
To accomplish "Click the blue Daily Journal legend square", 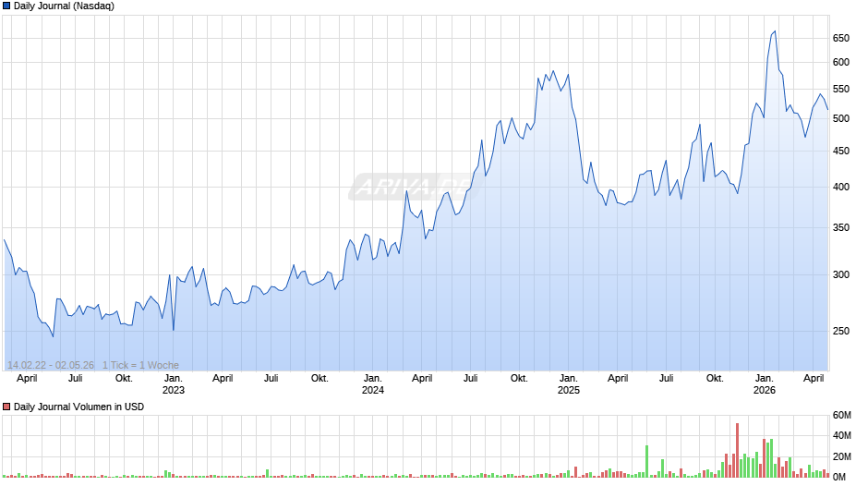I will [6, 6].
